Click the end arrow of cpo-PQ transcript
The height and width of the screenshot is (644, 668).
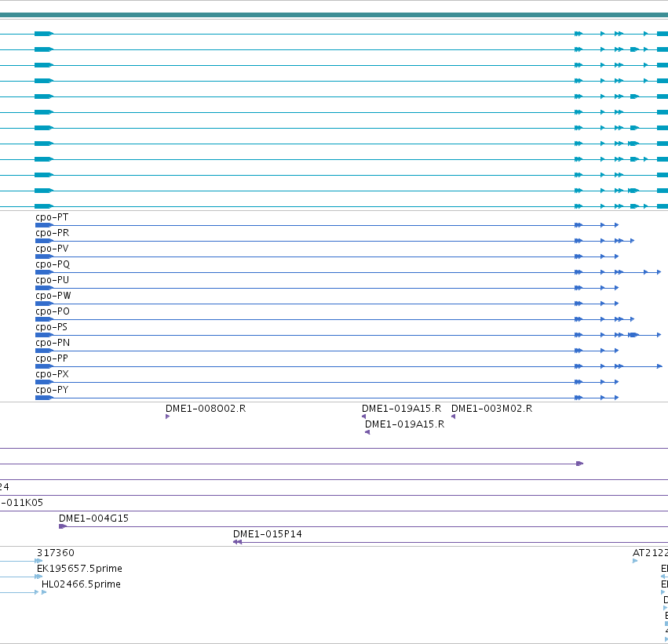(659, 272)
